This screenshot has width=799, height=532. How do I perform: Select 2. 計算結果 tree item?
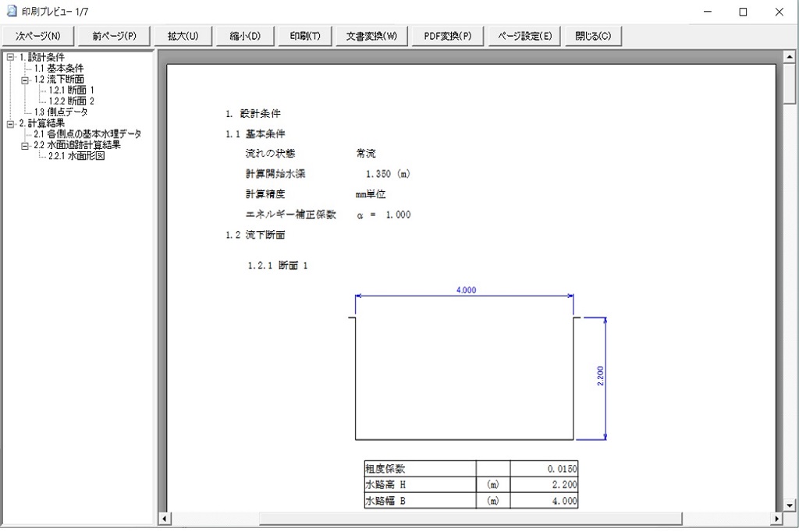(x=42, y=123)
